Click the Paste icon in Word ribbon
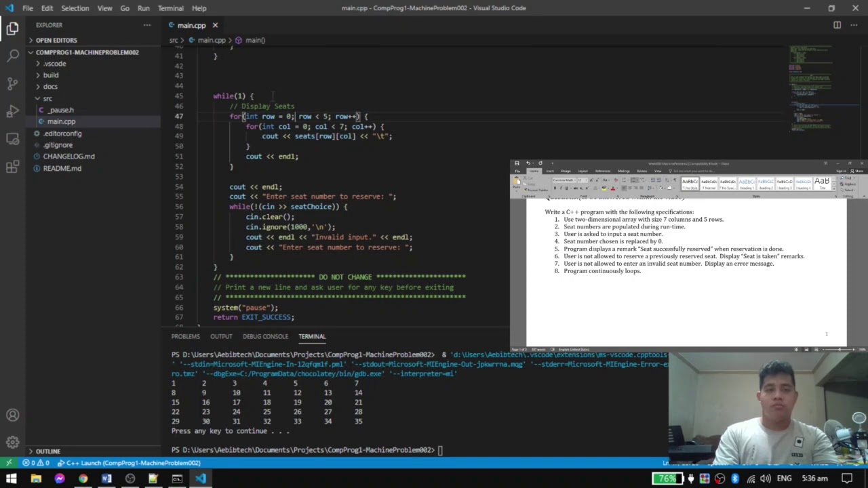868x488 pixels. point(518,182)
